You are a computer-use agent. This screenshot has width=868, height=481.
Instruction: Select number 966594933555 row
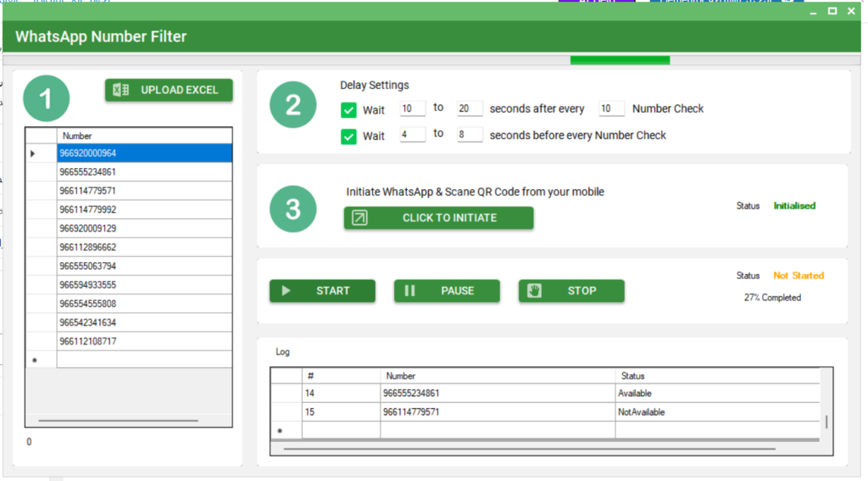point(144,285)
